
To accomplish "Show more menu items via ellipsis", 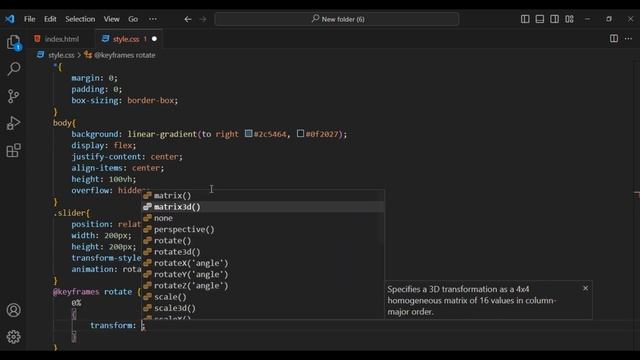I will point(153,19).
